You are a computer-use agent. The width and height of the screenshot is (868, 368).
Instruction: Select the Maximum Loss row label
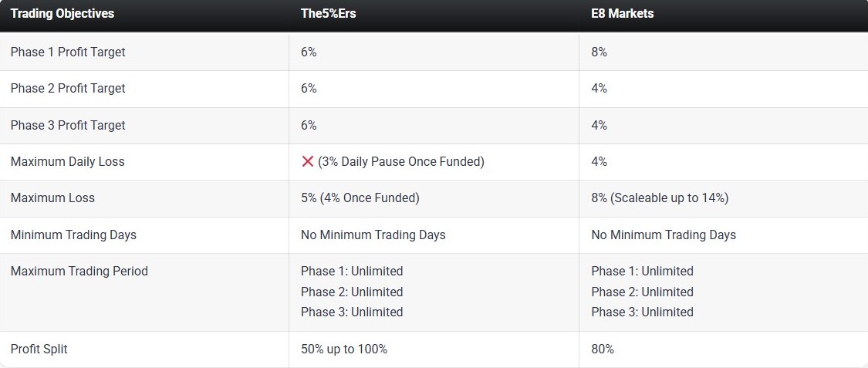pos(52,198)
